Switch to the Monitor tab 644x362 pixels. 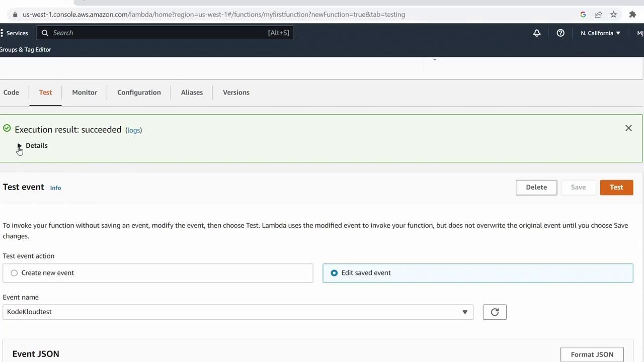[85, 93]
